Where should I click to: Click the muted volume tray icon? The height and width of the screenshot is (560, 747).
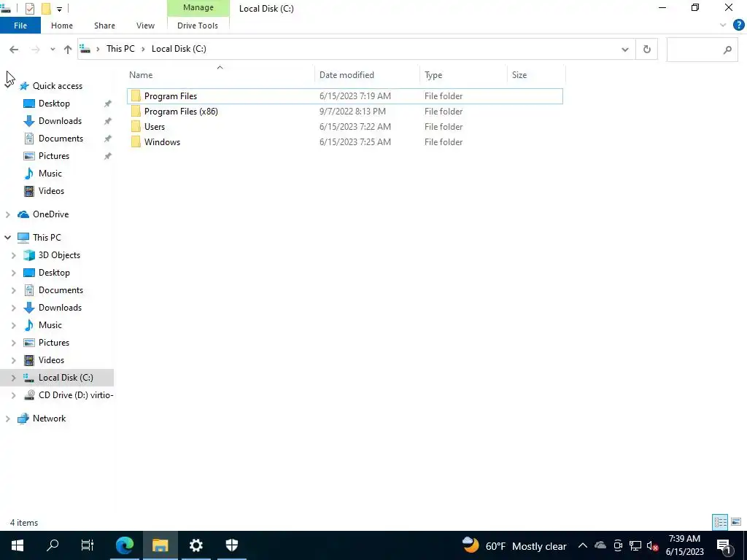click(652, 546)
